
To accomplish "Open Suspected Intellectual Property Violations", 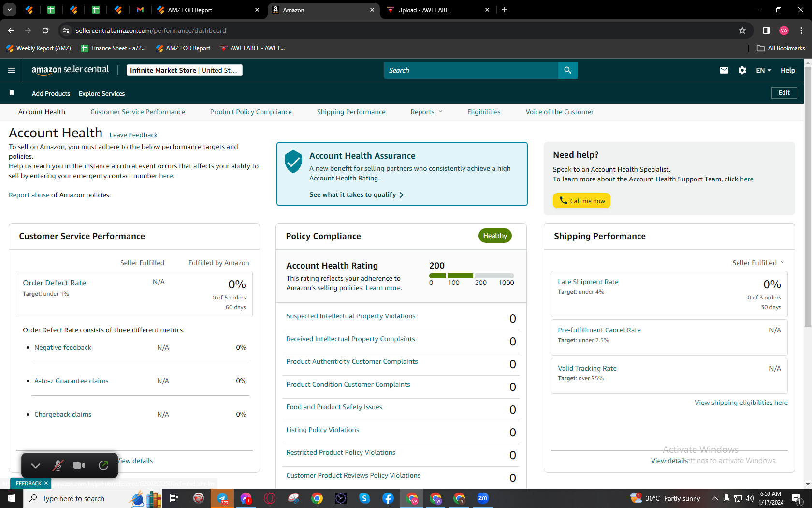I will coord(351,316).
